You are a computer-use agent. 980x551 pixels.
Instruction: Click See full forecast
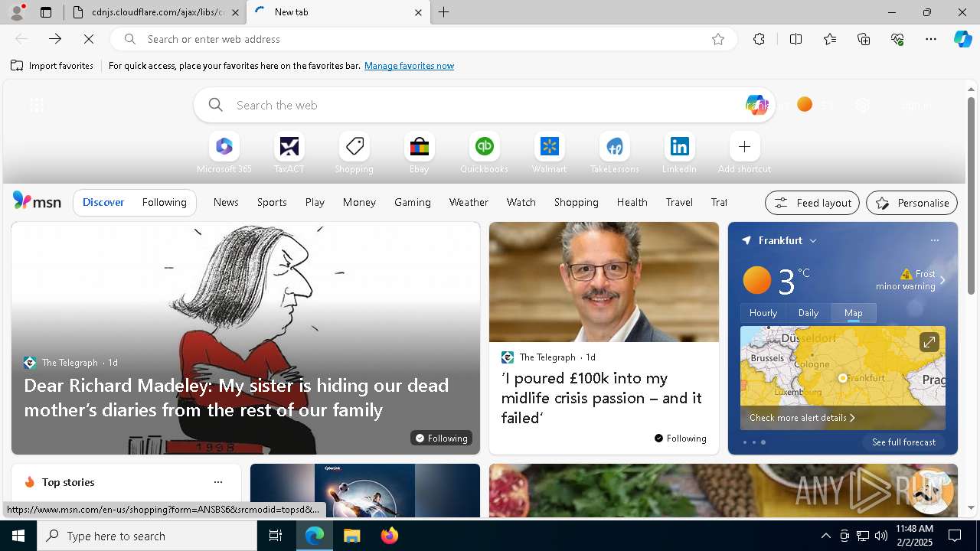pyautogui.click(x=903, y=442)
